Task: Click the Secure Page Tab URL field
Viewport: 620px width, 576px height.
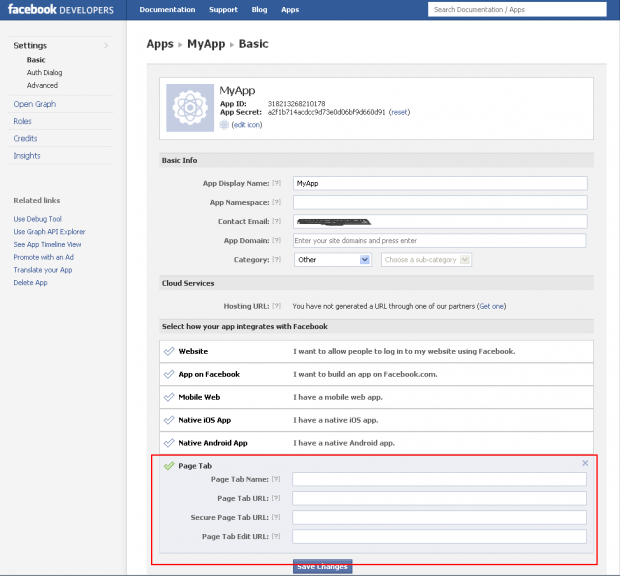Action: click(x=439, y=517)
